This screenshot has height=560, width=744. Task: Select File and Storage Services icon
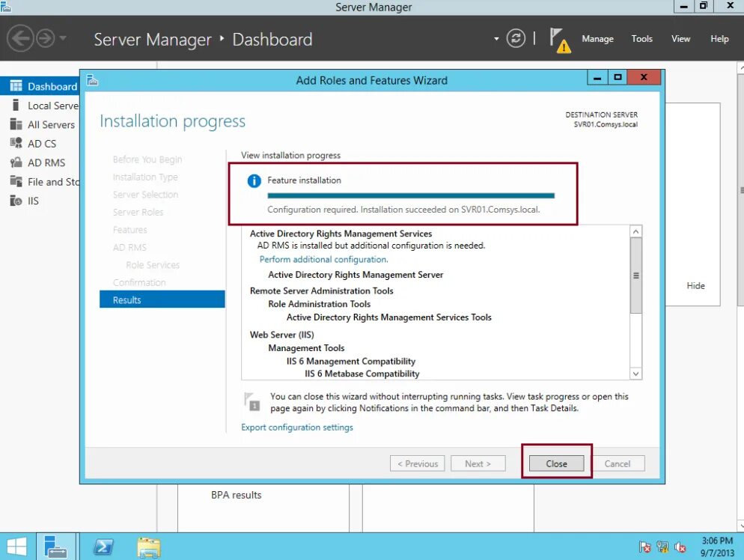pyautogui.click(x=16, y=181)
